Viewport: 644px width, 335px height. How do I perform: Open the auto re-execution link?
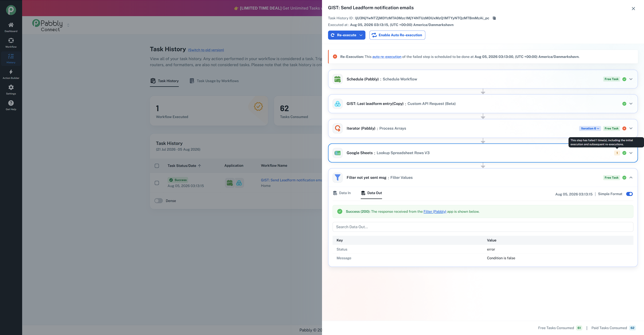pyautogui.click(x=387, y=57)
